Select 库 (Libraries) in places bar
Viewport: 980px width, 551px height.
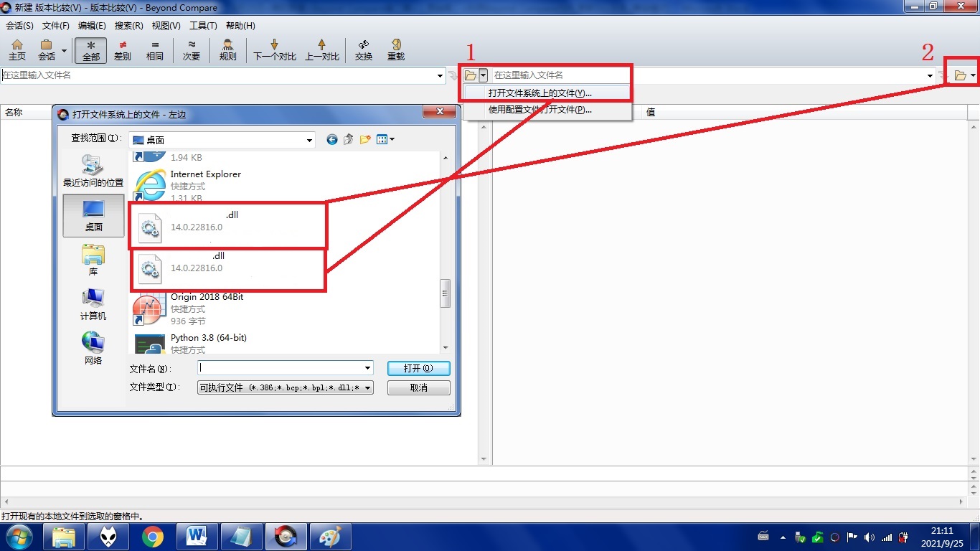(93, 260)
